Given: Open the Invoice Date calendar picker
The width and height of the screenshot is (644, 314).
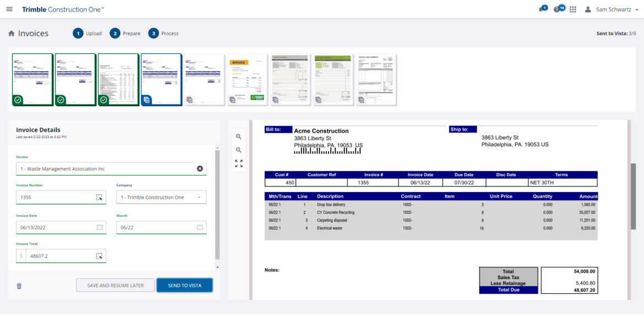Looking at the screenshot, I should pyautogui.click(x=100, y=228).
